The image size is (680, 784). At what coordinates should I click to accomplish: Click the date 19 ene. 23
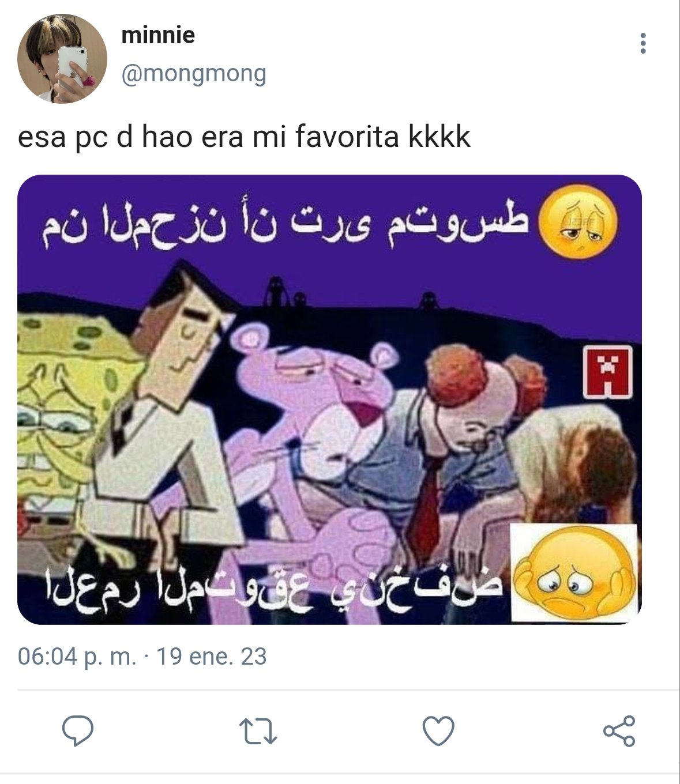(x=212, y=657)
